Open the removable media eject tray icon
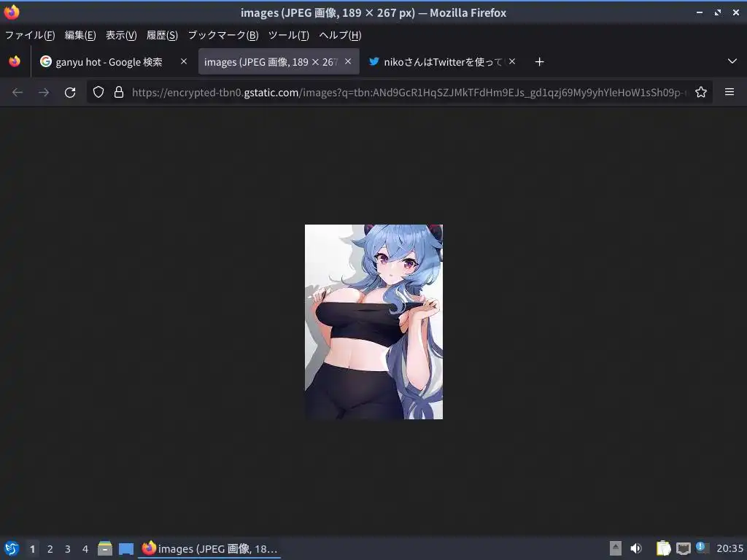The height and width of the screenshot is (560, 747). (616, 548)
